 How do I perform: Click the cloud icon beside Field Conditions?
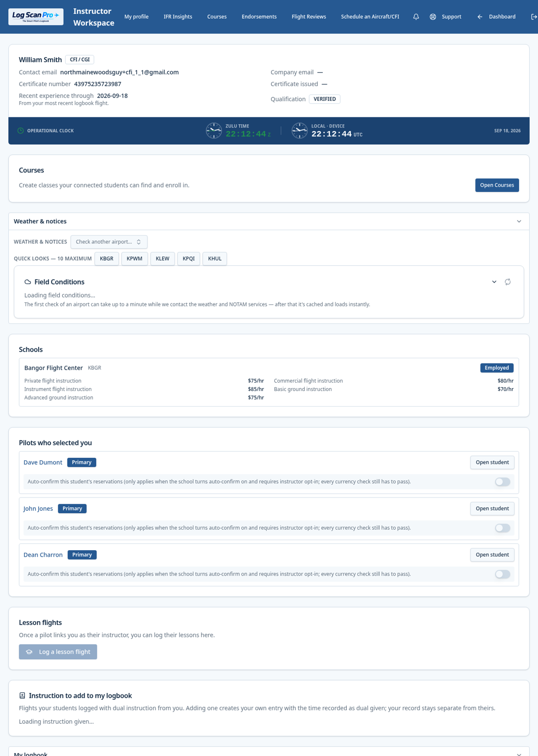pyautogui.click(x=28, y=282)
